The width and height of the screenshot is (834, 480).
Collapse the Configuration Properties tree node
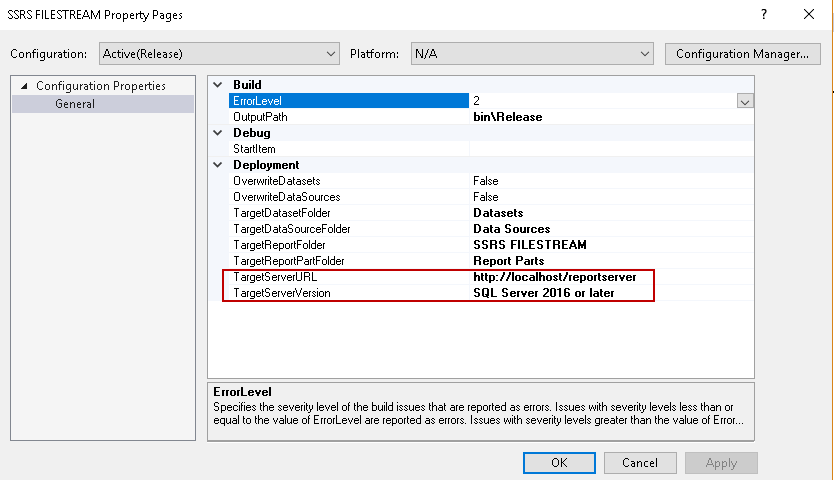24,86
